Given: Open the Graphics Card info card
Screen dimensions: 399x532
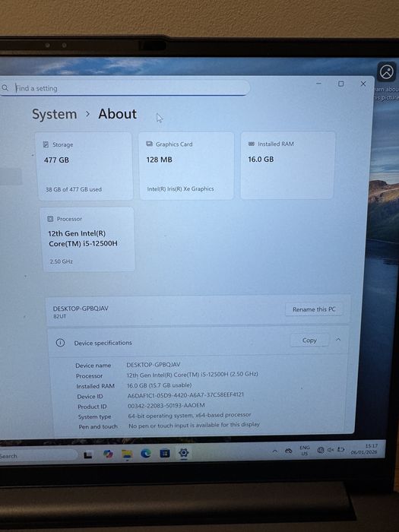Looking at the screenshot, I should pyautogui.click(x=186, y=165).
